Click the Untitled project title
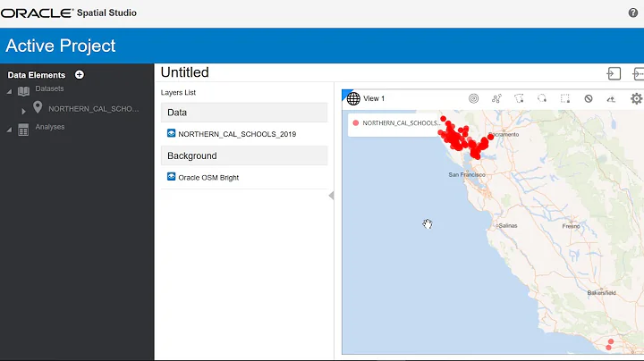The width and height of the screenshot is (644, 361). (x=184, y=72)
